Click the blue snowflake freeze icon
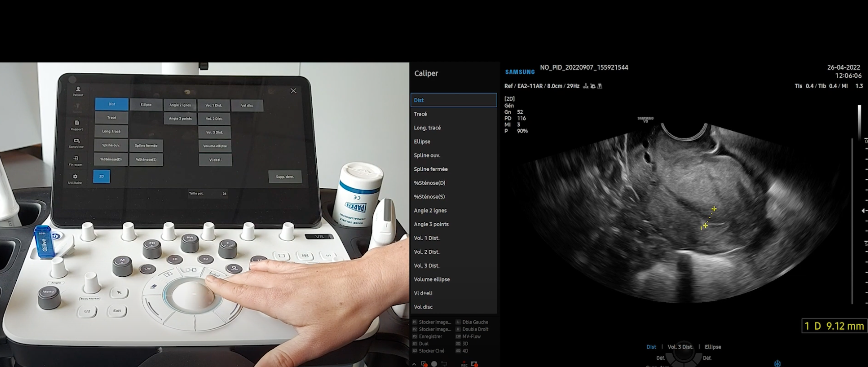 (777, 363)
